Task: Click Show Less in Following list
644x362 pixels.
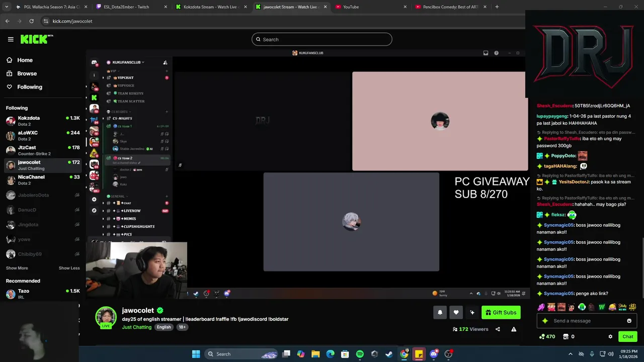Action: coord(69,268)
